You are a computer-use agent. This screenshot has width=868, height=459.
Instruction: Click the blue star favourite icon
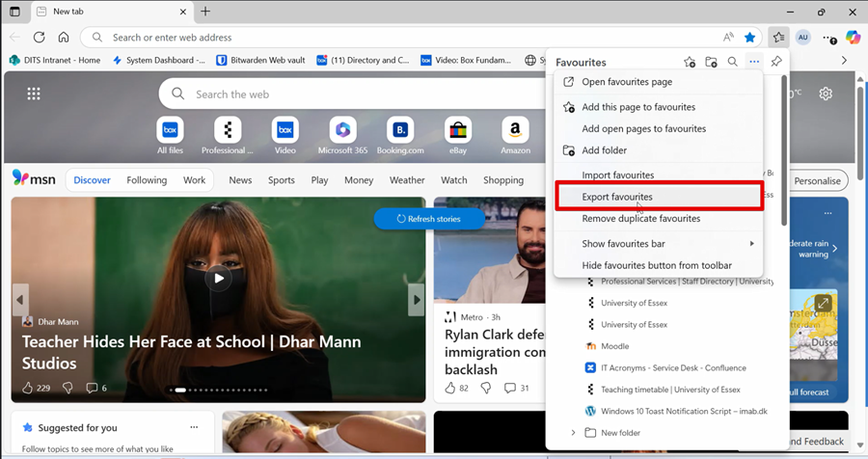click(x=749, y=38)
